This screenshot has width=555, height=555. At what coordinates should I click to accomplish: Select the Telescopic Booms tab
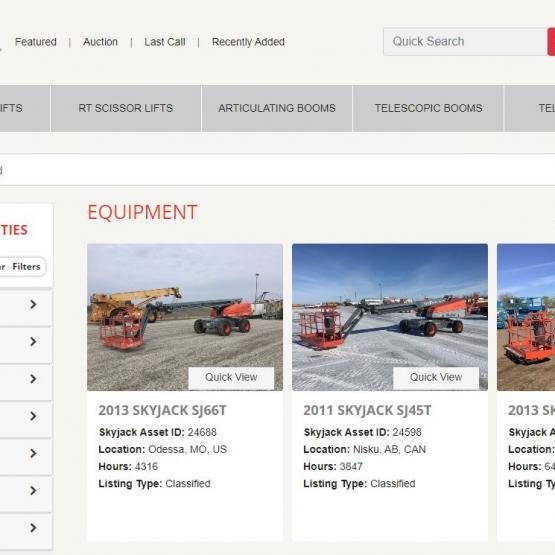coord(428,108)
